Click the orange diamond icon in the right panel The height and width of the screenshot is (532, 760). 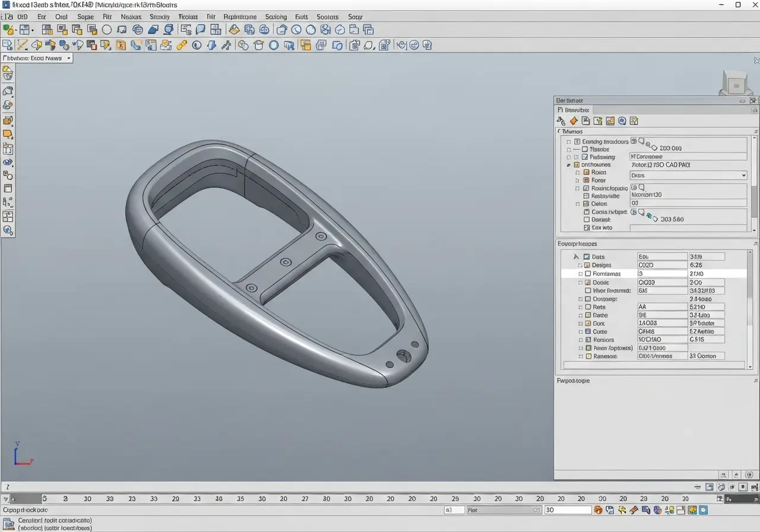tap(574, 121)
